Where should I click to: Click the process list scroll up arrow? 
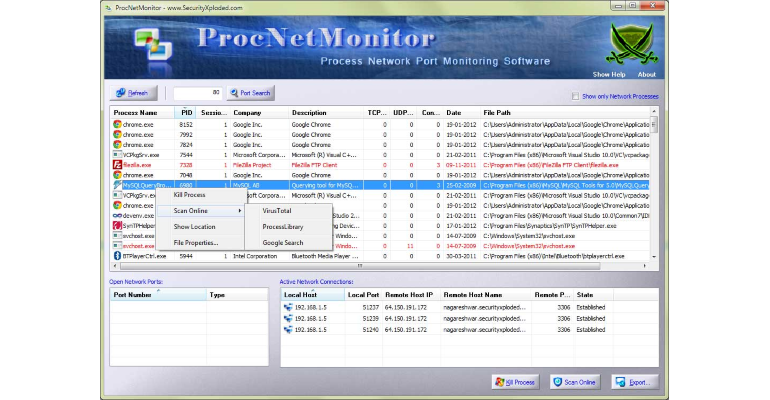coord(654,111)
